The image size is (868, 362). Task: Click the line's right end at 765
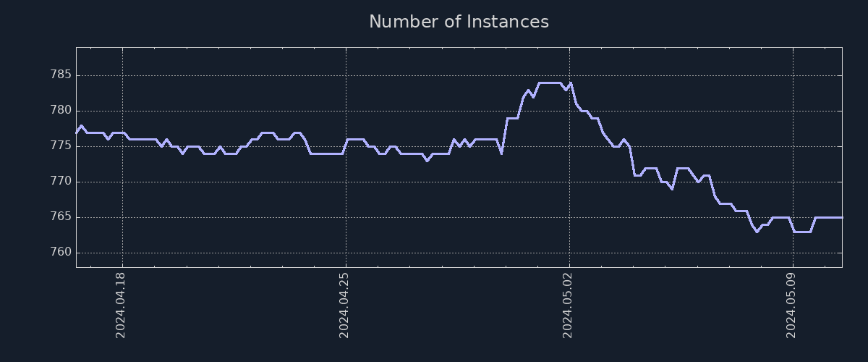(x=841, y=217)
